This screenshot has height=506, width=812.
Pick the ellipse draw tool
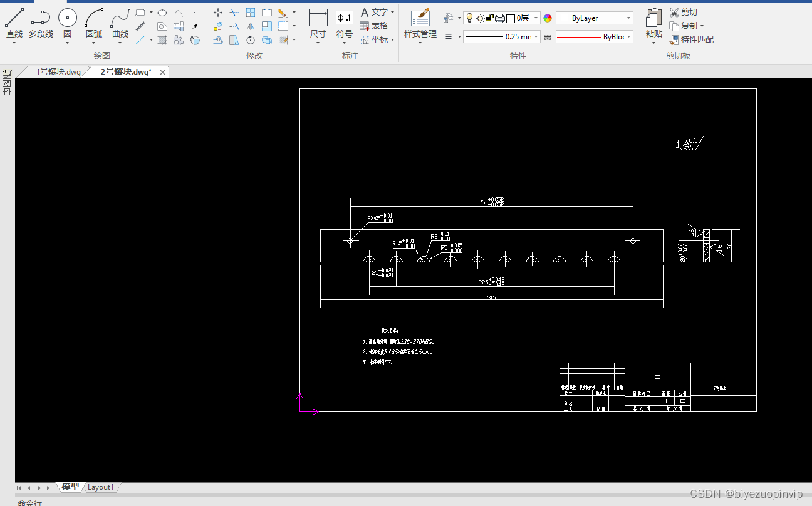[x=162, y=13]
